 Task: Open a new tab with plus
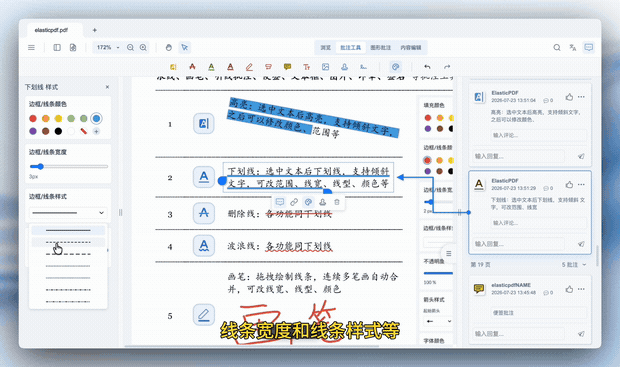(95, 30)
